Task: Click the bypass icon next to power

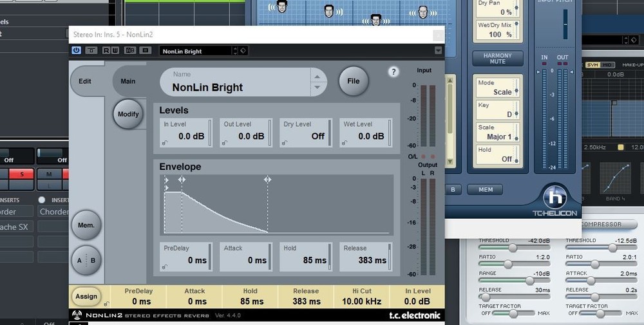Action: (91, 51)
